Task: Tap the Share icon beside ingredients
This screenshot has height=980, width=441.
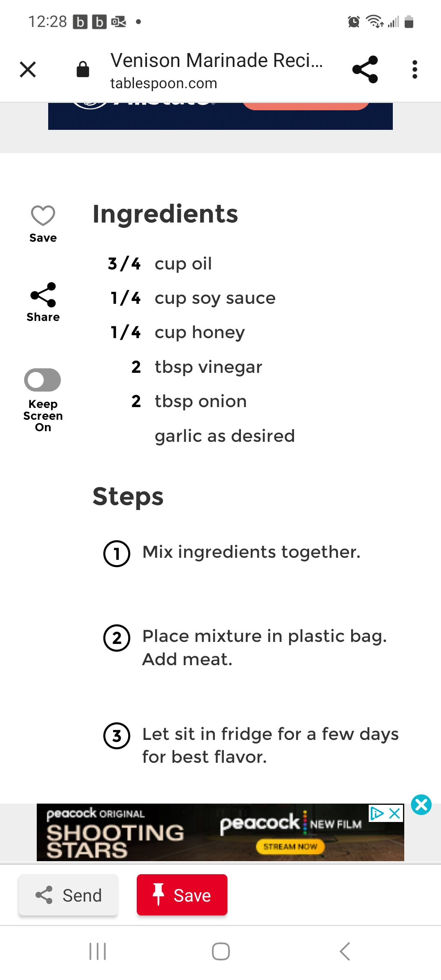Action: click(x=43, y=294)
